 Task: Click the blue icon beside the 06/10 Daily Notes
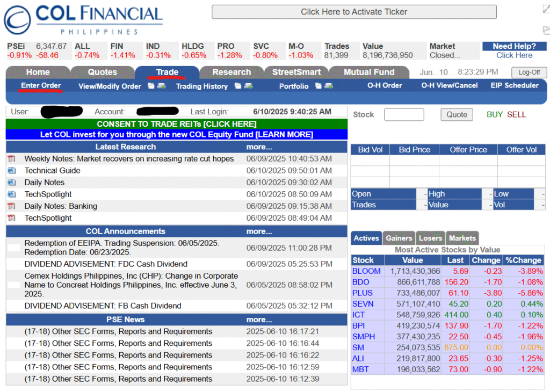[x=12, y=183]
